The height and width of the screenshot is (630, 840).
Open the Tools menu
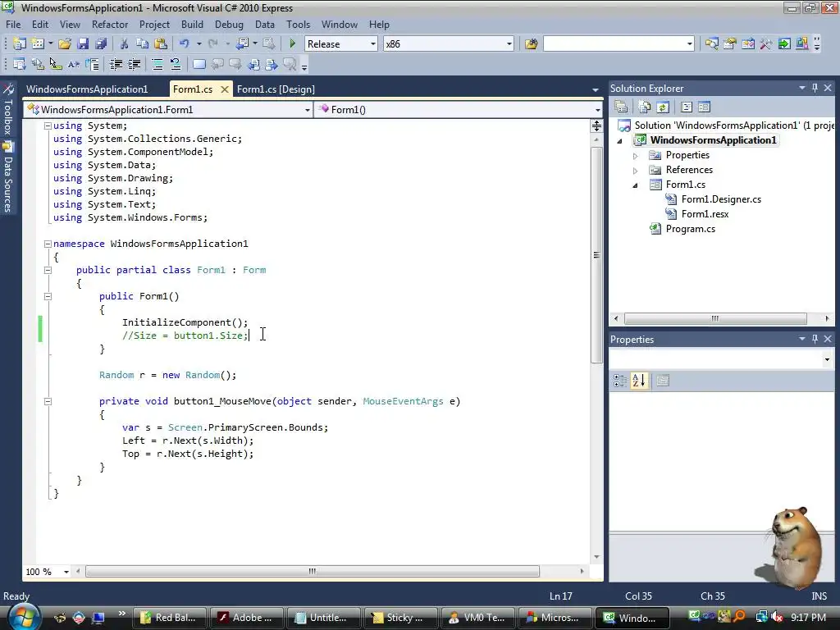click(298, 25)
